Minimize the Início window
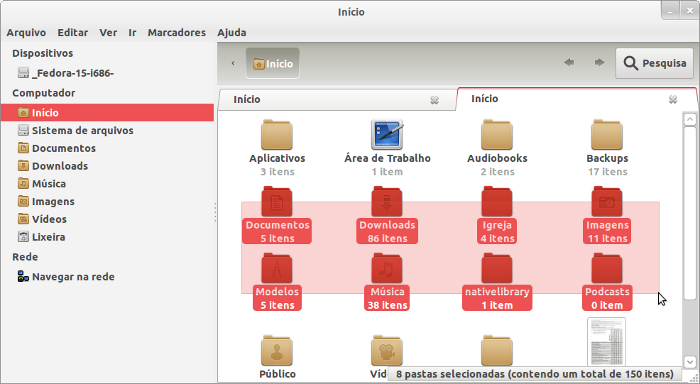The image size is (700, 384). pyautogui.click(x=670, y=11)
